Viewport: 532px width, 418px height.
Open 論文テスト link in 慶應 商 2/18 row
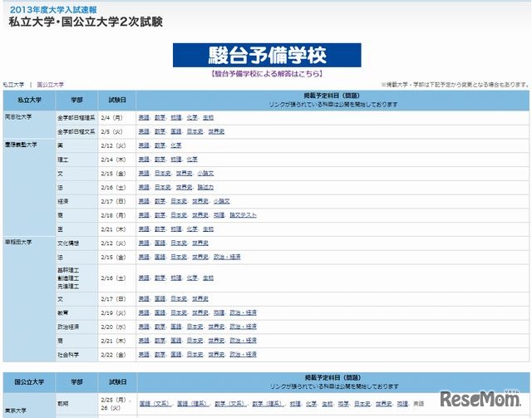243,215
